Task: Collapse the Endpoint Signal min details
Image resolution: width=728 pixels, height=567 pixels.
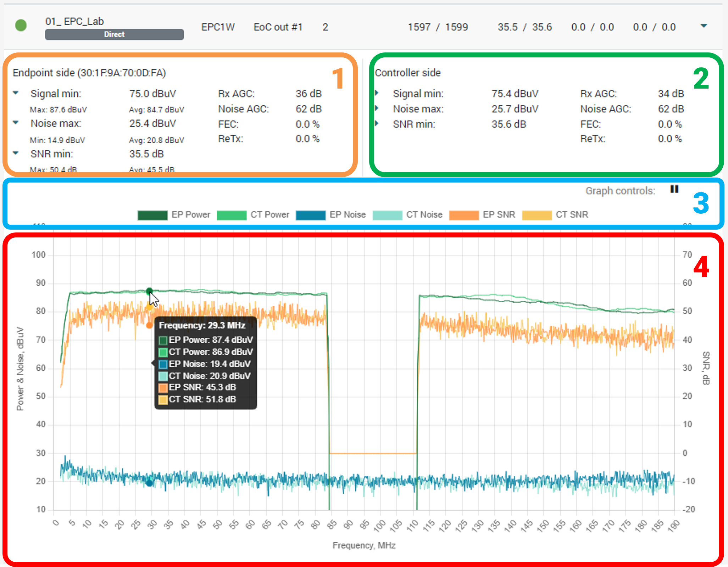Action: coord(16,93)
